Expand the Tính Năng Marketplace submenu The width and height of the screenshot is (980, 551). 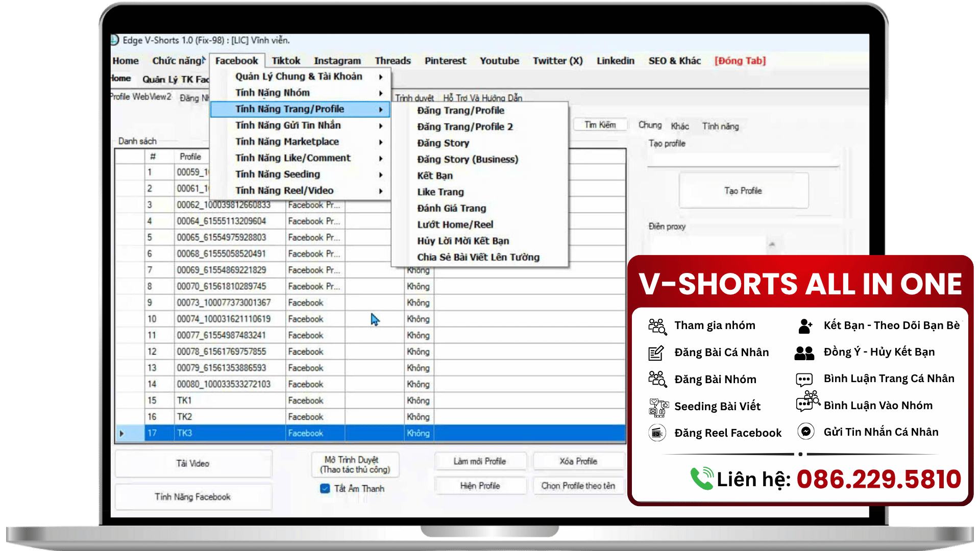(300, 142)
